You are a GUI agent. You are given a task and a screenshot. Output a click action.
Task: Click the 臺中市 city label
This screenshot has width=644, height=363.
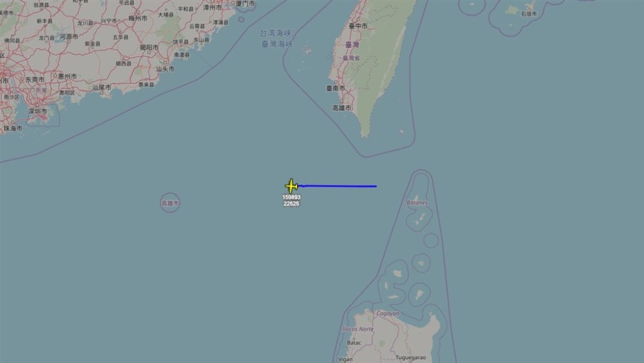click(358, 26)
